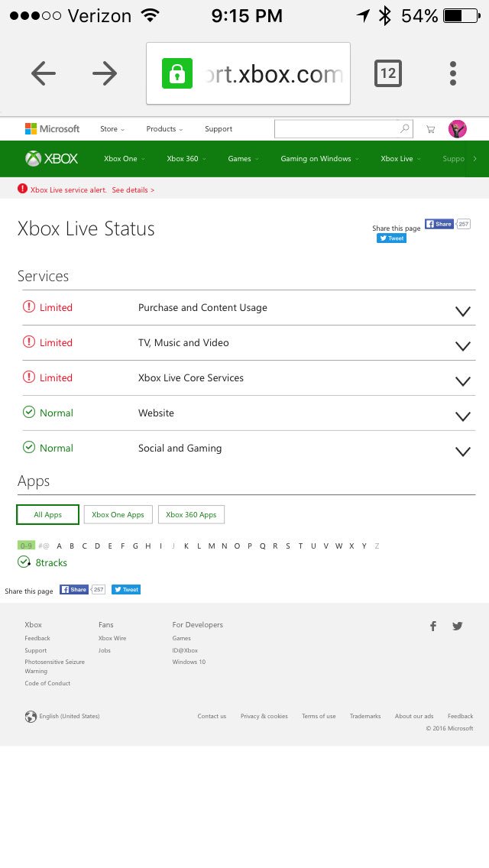Click Facebook Share button near bottom
Viewport: 489px width, 868px height.
[x=74, y=589]
